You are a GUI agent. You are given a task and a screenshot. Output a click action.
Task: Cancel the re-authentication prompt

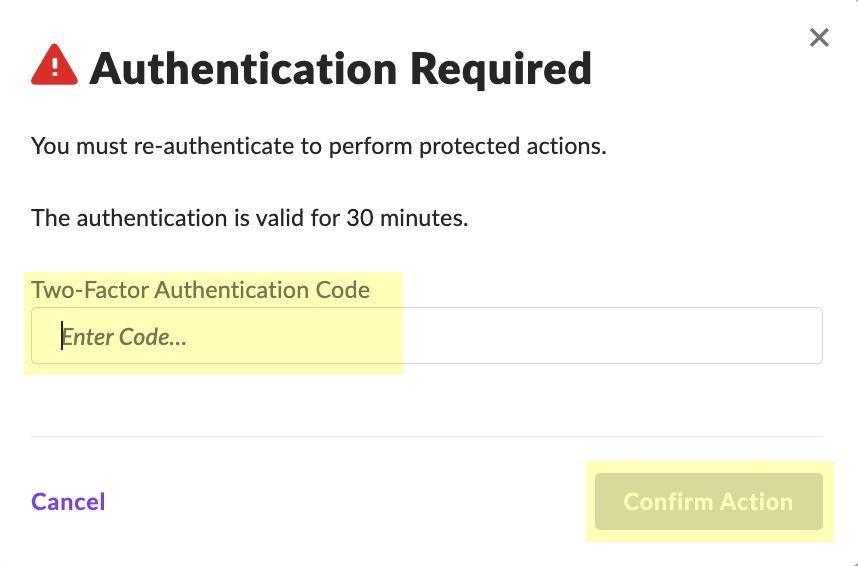(x=68, y=502)
